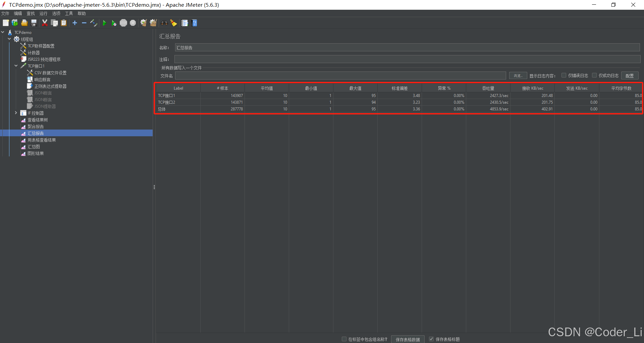Select the TCPdemo test plan icon
The image size is (644, 343).
pos(10,32)
